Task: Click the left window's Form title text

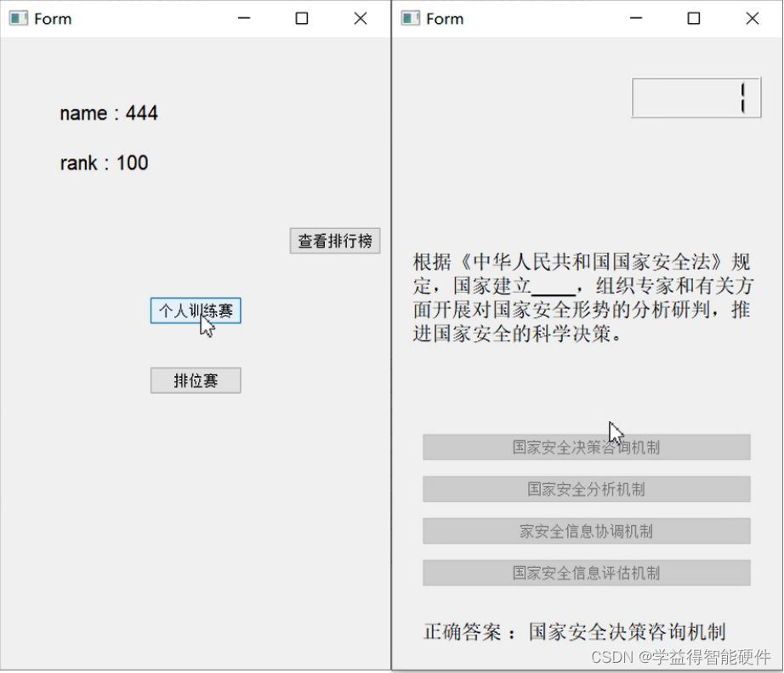Action: (x=53, y=19)
